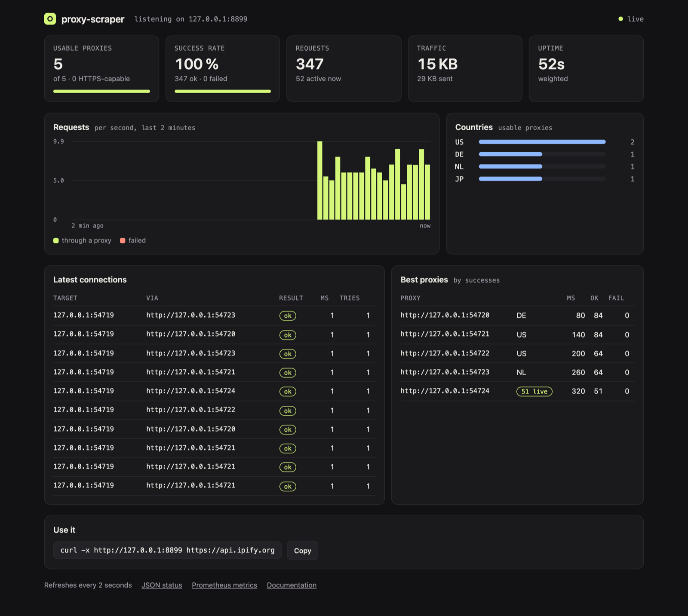This screenshot has width=688, height=616.
Task: Click best proxy http://127.0.0.1:54720
Action: 445,315
